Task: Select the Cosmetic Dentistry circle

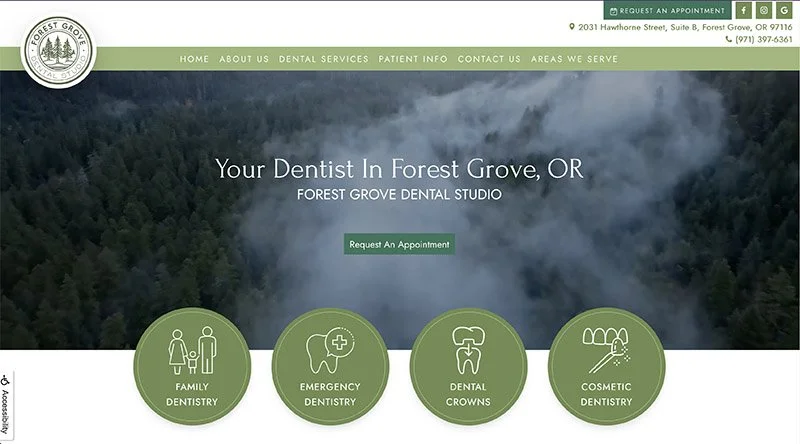Action: [606, 366]
